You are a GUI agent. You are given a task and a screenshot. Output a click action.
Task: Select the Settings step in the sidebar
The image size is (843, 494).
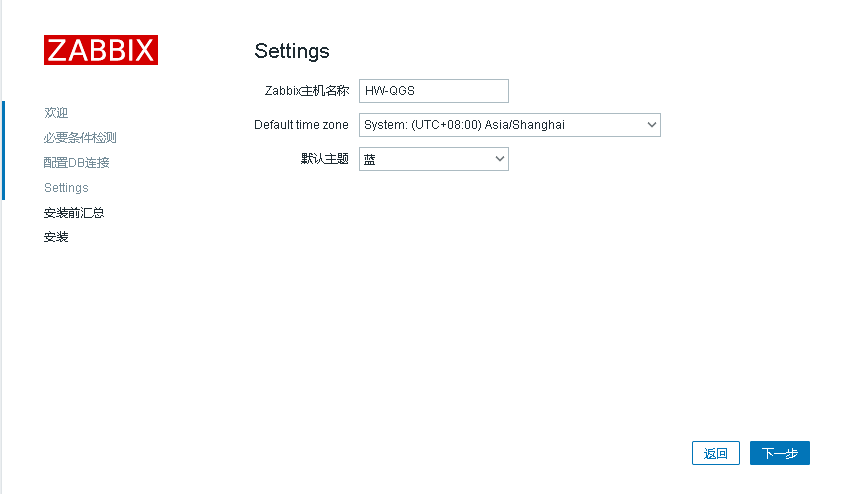click(66, 188)
